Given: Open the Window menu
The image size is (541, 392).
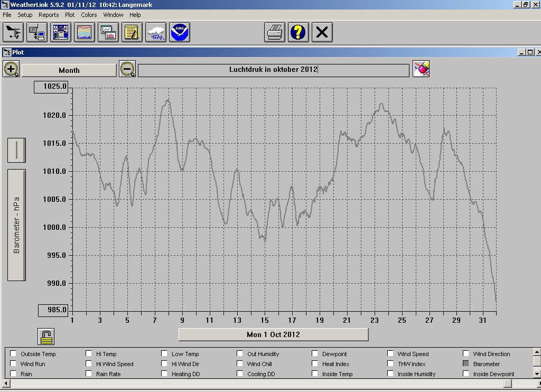Looking at the screenshot, I should [x=113, y=15].
